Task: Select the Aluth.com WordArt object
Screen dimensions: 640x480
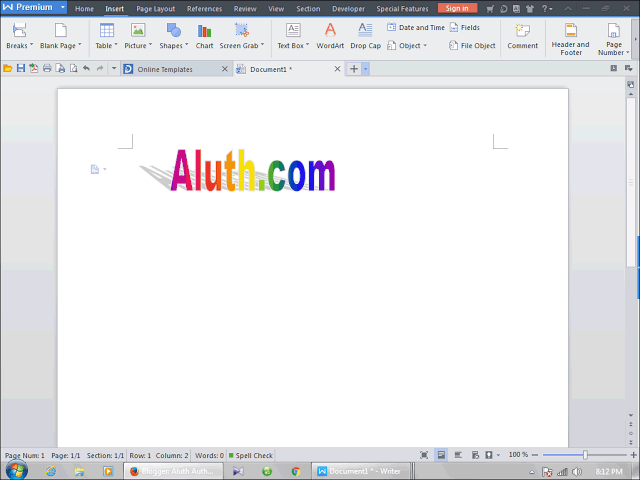Action: tap(252, 170)
